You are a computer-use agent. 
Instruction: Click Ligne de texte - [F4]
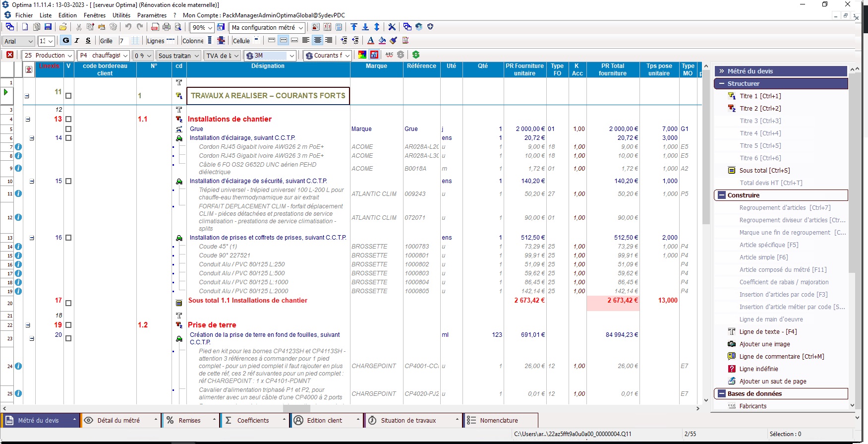[768, 332]
